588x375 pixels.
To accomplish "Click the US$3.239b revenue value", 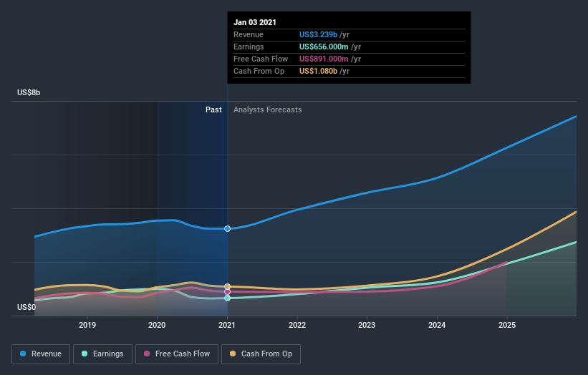I will [318, 34].
